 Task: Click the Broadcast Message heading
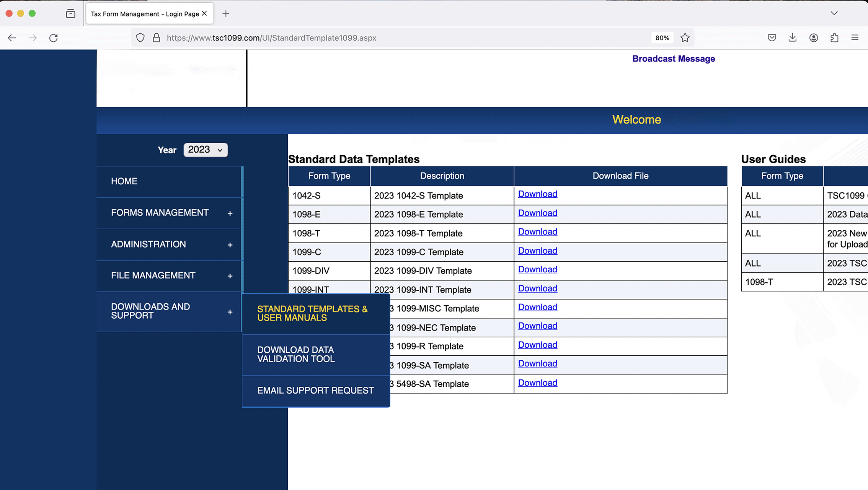674,59
